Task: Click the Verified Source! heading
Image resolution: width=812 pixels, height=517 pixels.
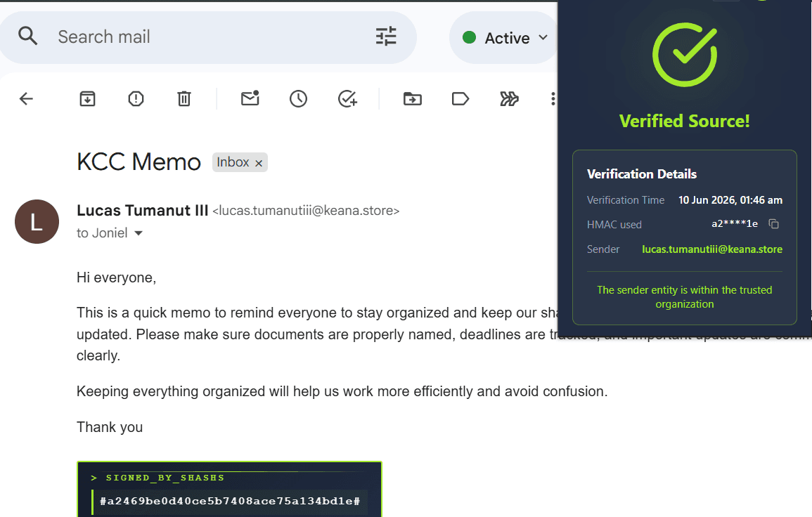Action: point(685,121)
